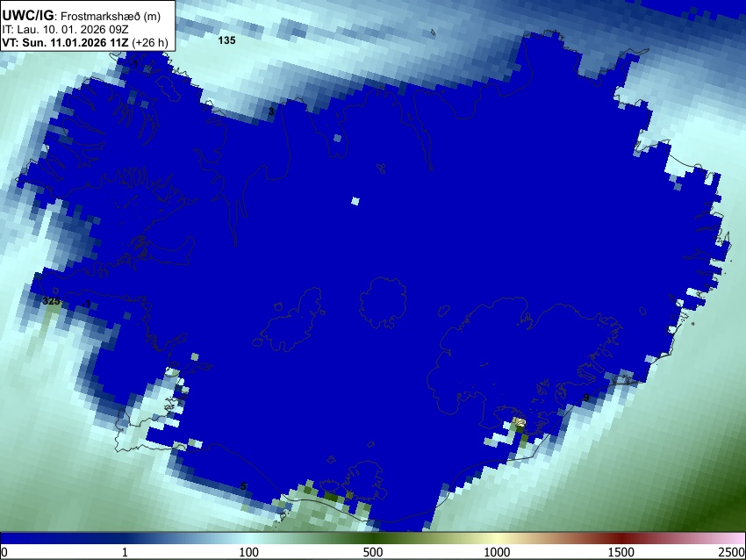Click the map value label '5' on south coast

pyautogui.click(x=243, y=486)
